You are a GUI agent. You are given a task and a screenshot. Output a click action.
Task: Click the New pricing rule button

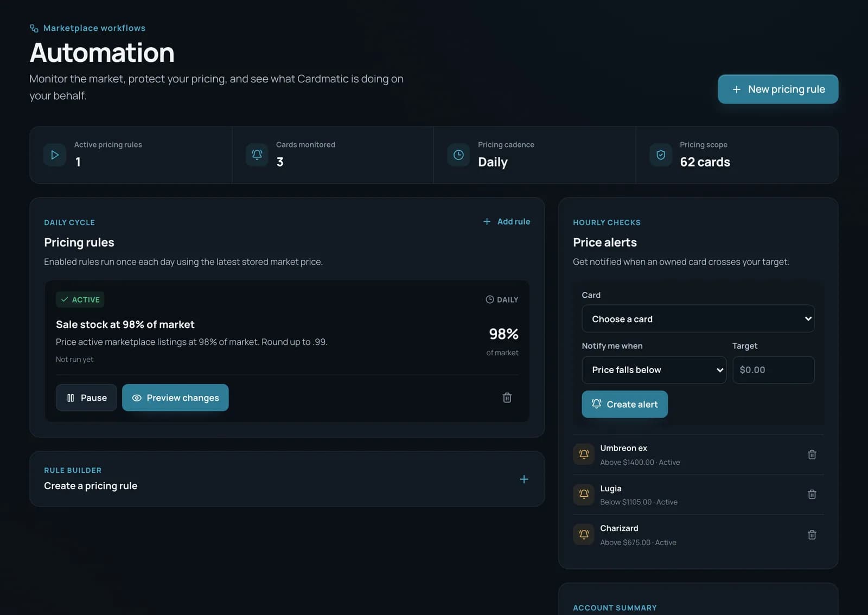coord(778,89)
